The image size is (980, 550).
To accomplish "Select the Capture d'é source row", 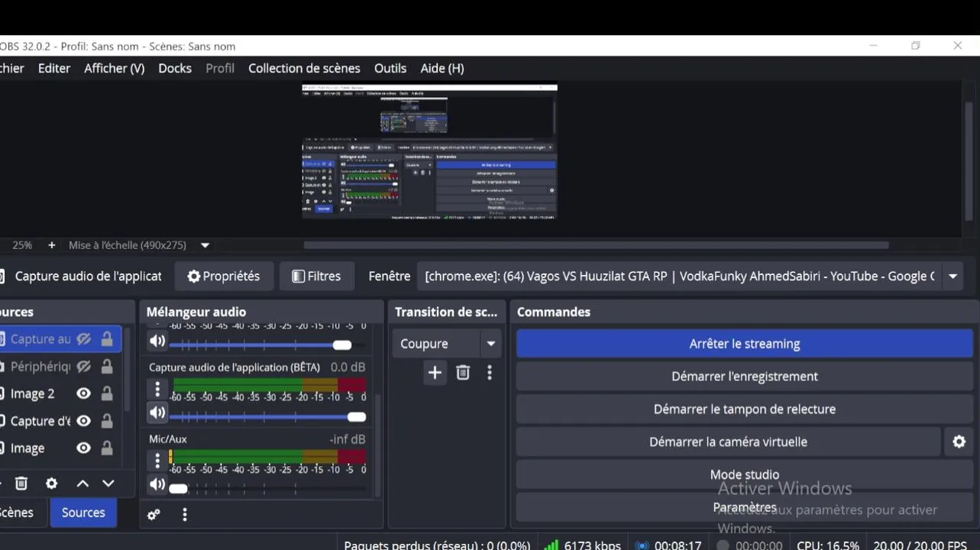I will (60, 421).
